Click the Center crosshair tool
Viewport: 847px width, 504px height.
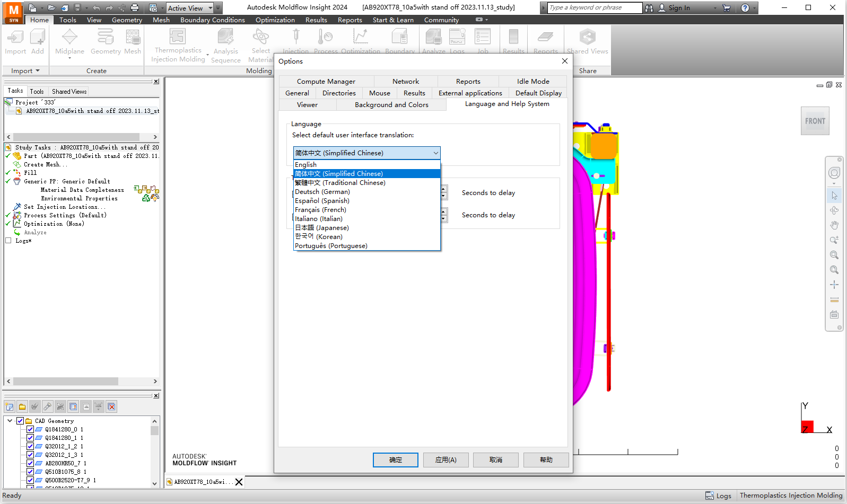coord(834,285)
